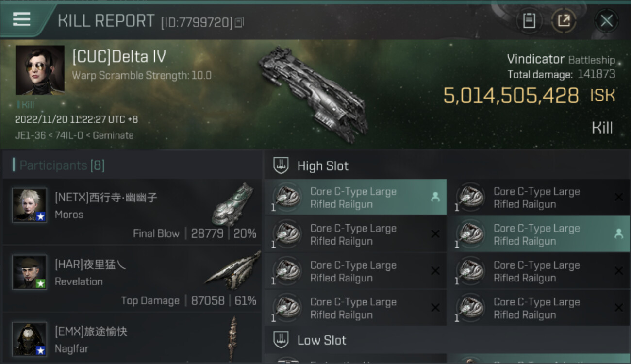View the Revelation pilot portrait
This screenshot has height=364, width=631.
click(30, 272)
